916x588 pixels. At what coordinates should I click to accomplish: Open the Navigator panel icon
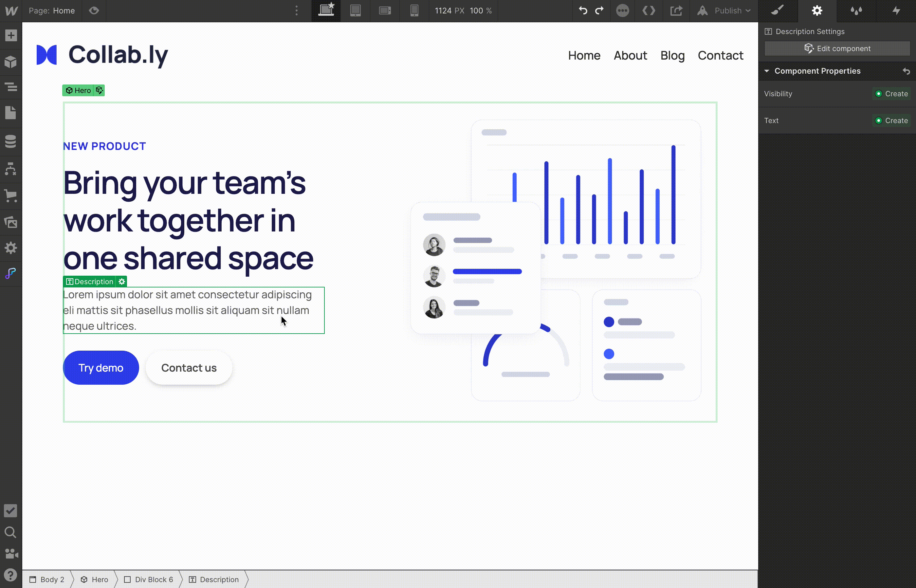point(11,87)
